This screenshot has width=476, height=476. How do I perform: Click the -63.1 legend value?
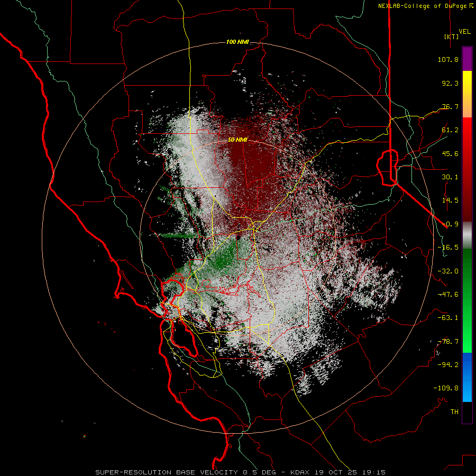(448, 318)
